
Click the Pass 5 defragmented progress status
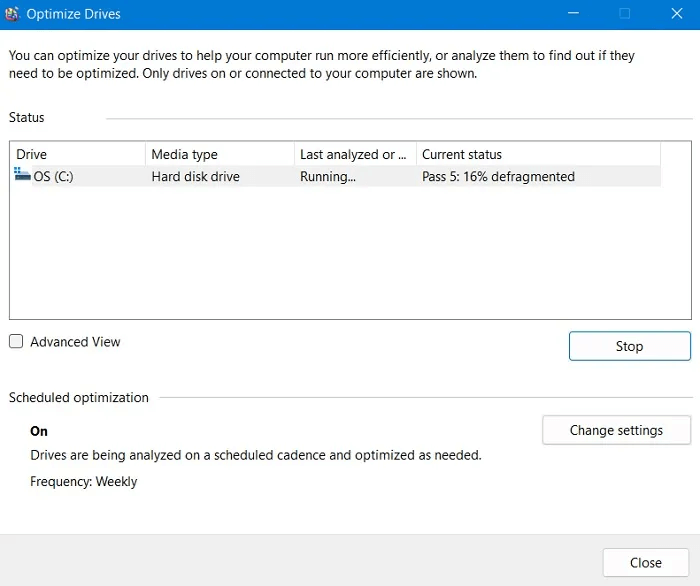pyautogui.click(x=498, y=177)
